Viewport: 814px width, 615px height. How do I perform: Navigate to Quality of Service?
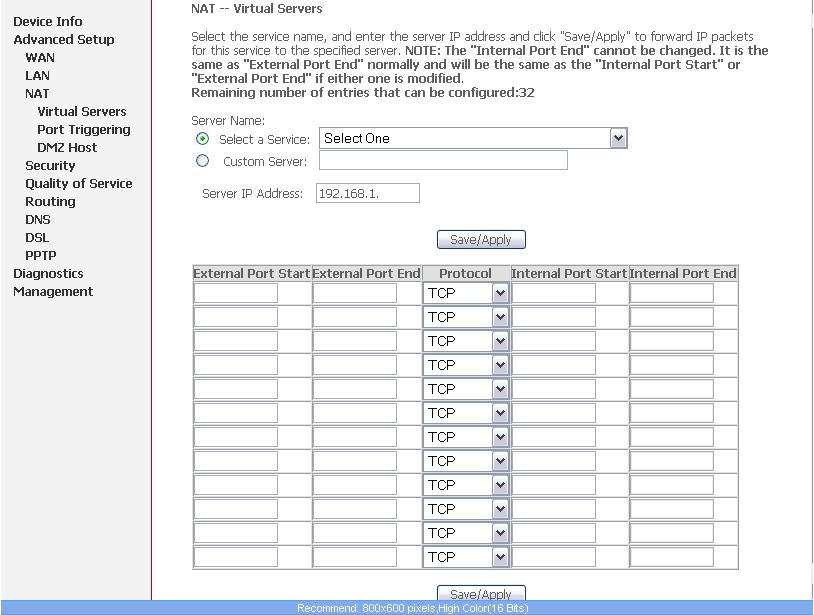tap(78, 183)
